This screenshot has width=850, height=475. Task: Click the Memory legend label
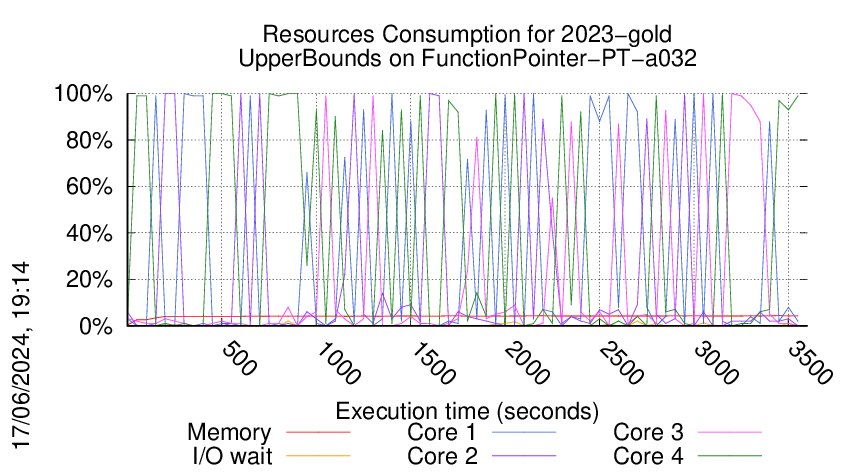(x=229, y=433)
